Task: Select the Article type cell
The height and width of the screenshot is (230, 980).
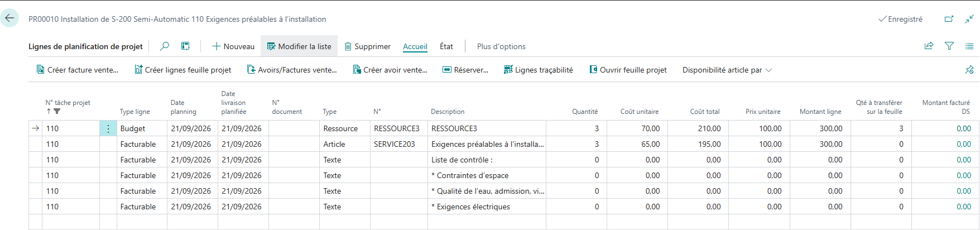Action: point(344,144)
